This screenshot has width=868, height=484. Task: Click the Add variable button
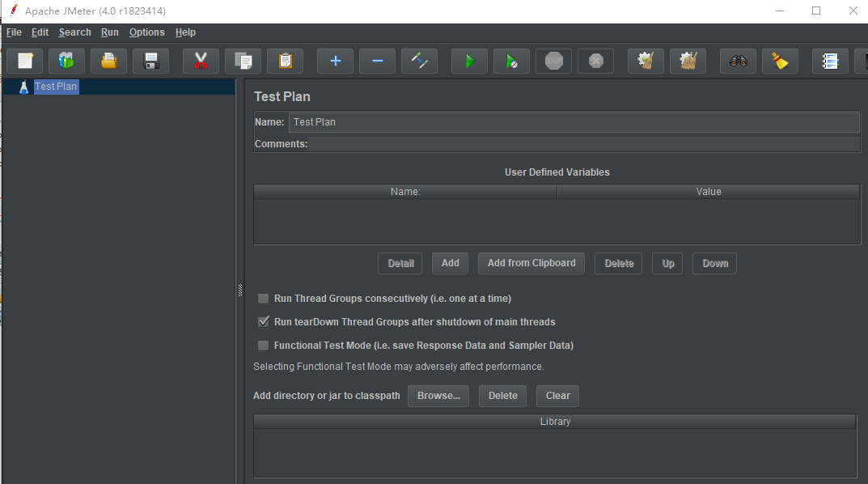point(450,264)
